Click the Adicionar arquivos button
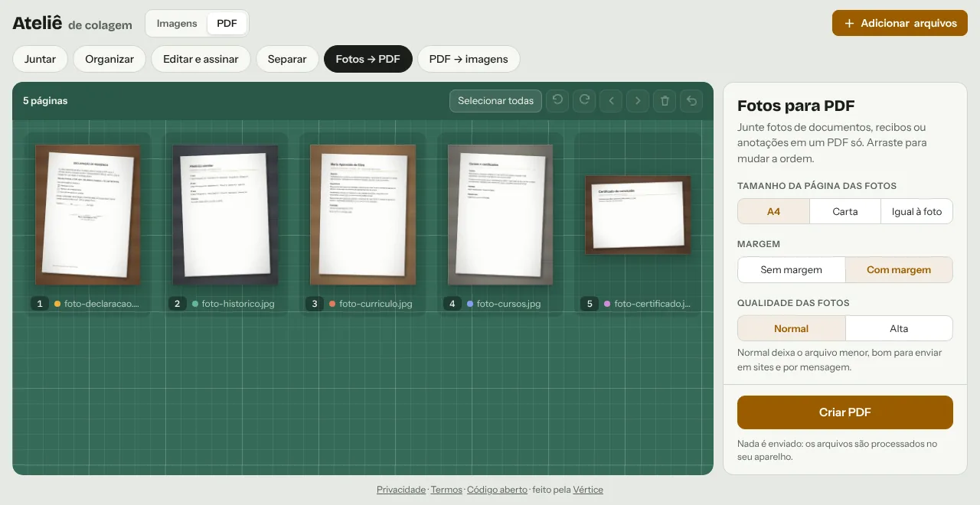This screenshot has height=505, width=980. [900, 23]
